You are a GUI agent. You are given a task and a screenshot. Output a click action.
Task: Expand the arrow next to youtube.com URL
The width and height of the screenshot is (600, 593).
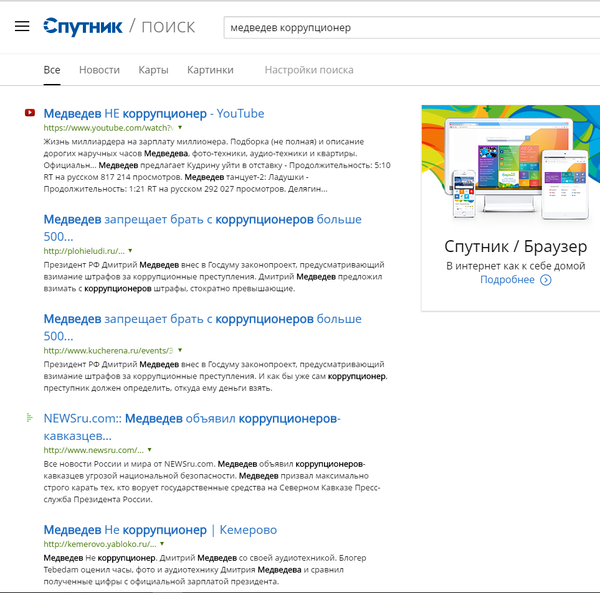(179, 129)
